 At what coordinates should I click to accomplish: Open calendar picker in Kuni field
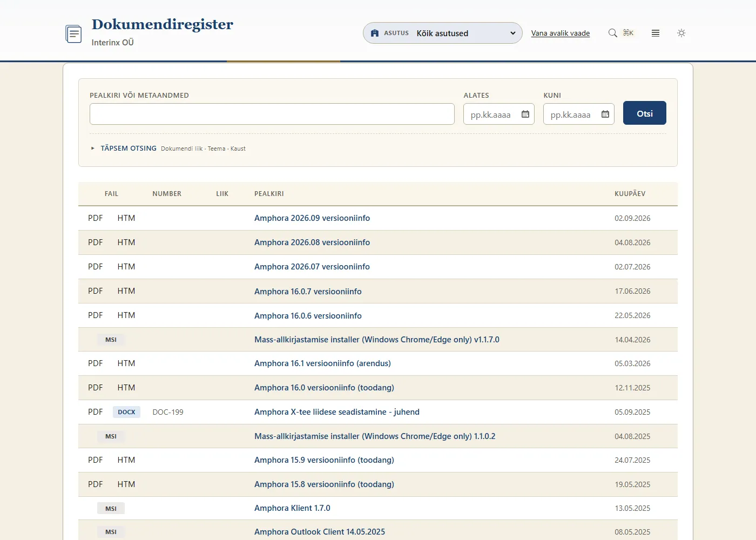[x=605, y=114]
